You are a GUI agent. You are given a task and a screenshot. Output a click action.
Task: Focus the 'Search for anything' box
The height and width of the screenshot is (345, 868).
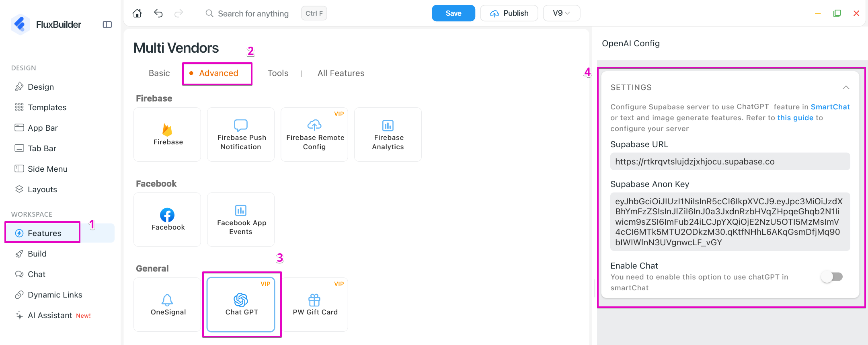click(253, 14)
